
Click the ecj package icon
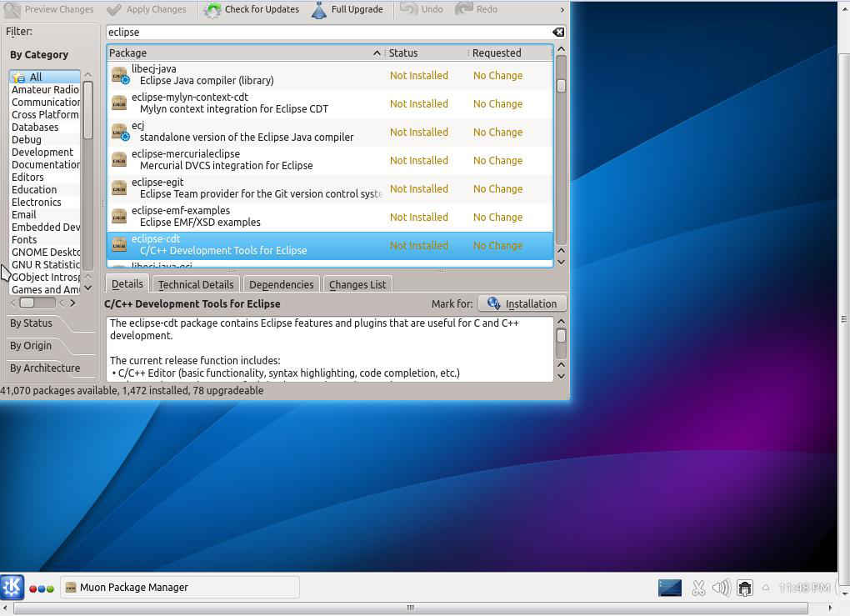[x=119, y=132]
